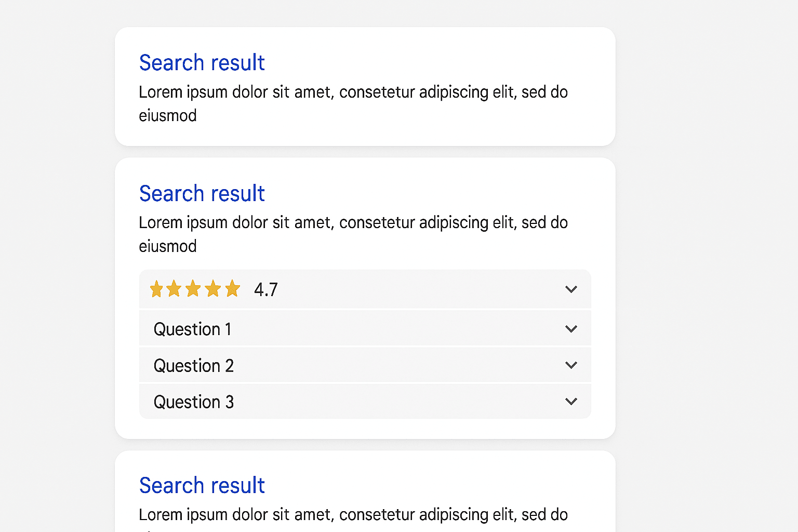Select the fifth and last rating star
The image size is (798, 532).
(232, 289)
